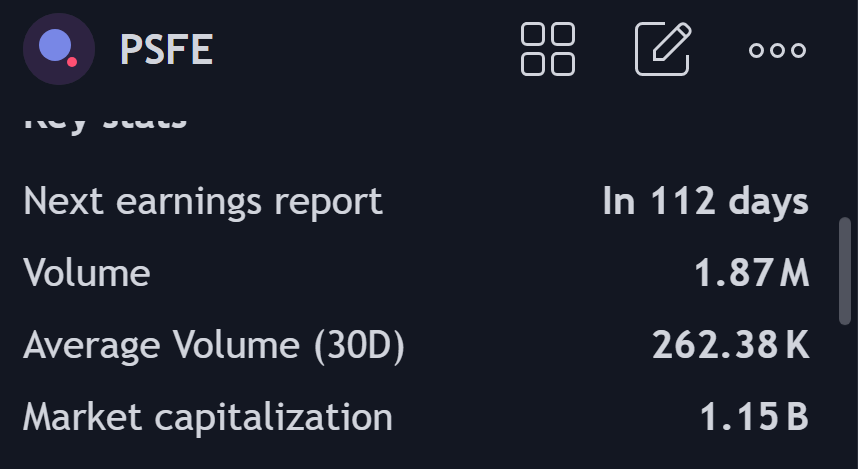The height and width of the screenshot is (469, 858).
Task: Select the 'In 112 days' earnings value
Action: click(x=705, y=201)
